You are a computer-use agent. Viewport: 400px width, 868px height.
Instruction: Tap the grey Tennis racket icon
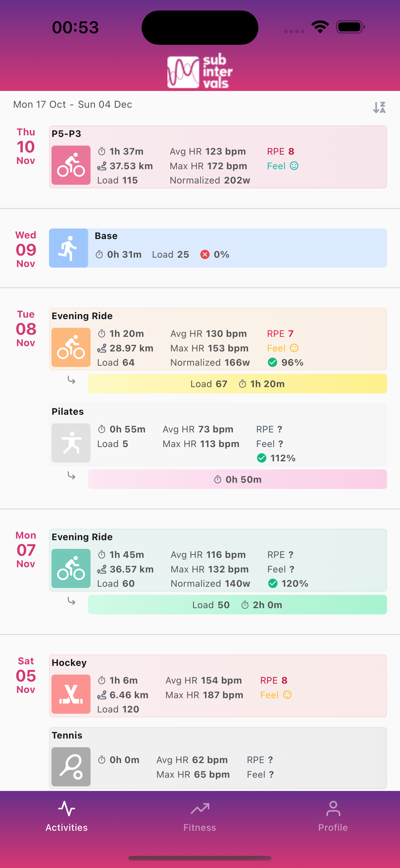point(71,766)
